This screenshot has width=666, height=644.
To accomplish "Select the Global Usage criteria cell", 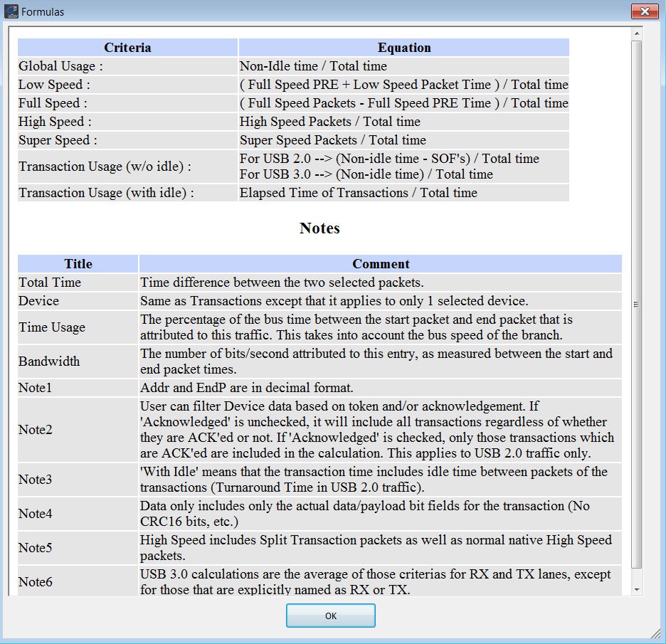I will pos(127,66).
